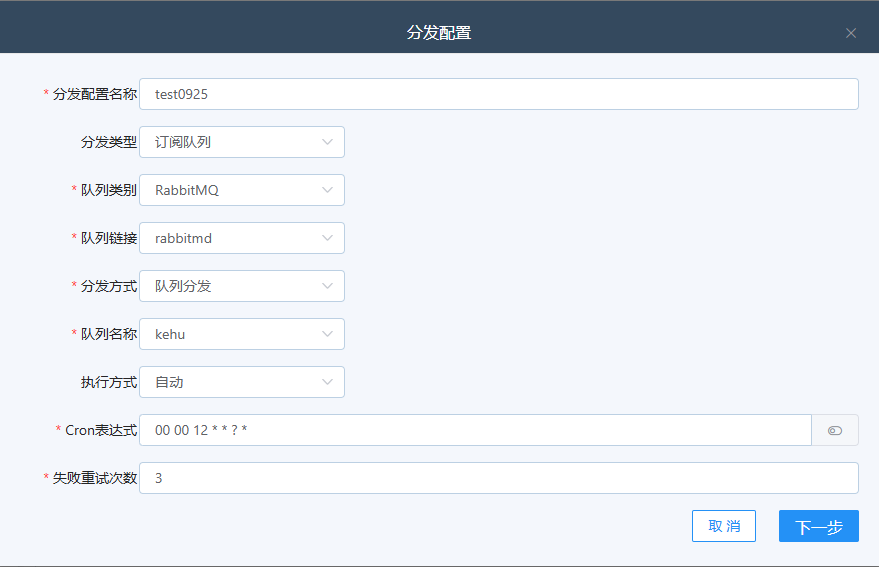Click the 队列类别 label
The height and width of the screenshot is (567, 879).
(109, 190)
